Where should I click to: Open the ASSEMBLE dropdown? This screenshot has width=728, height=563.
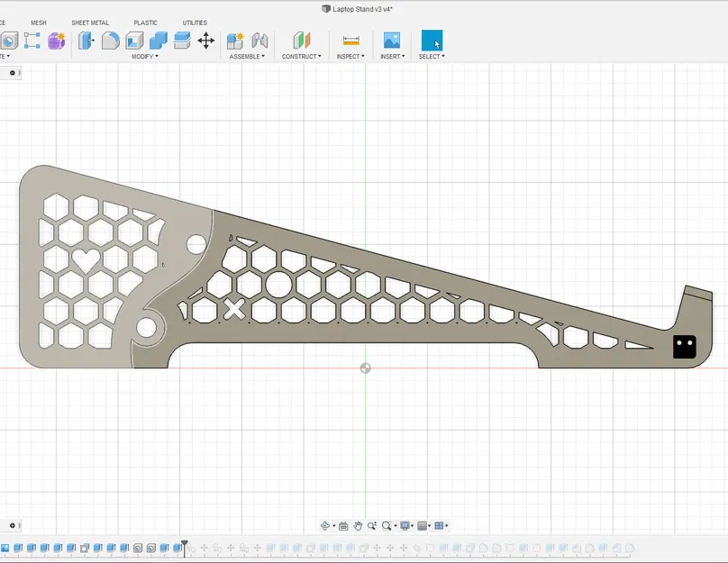(x=247, y=57)
